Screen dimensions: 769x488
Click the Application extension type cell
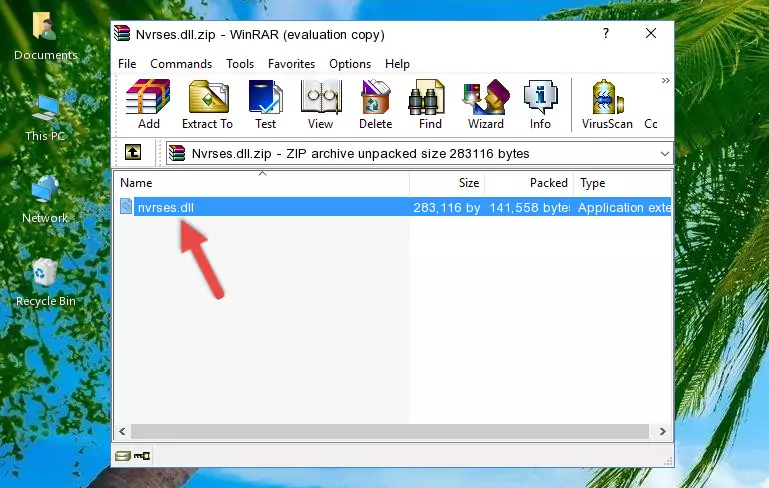tap(624, 207)
